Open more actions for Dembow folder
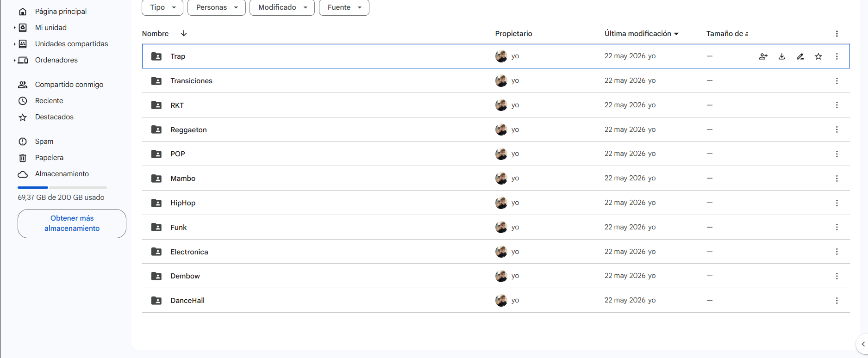Screen dimensions: 868x358 coord(837,276)
